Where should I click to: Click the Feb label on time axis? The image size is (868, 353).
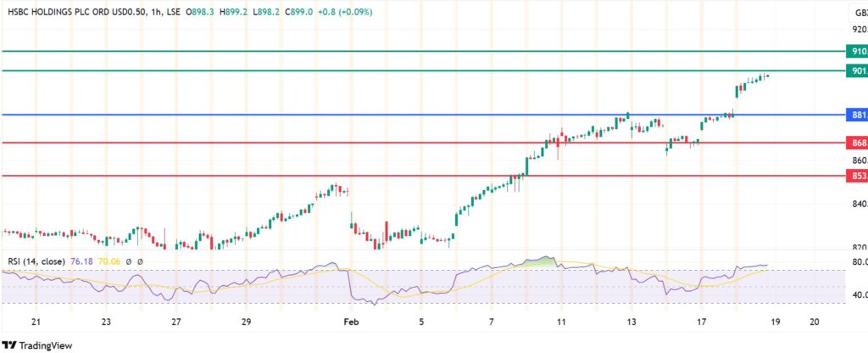pyautogui.click(x=348, y=322)
